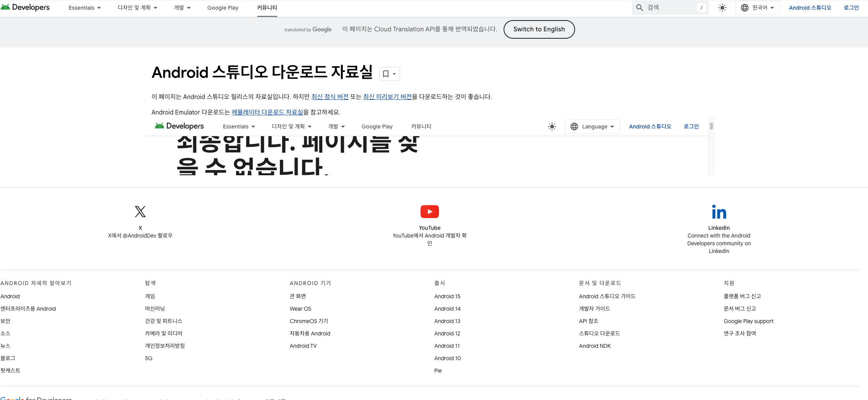Click the search magnifier icon
The image size is (868, 400).
(x=640, y=8)
